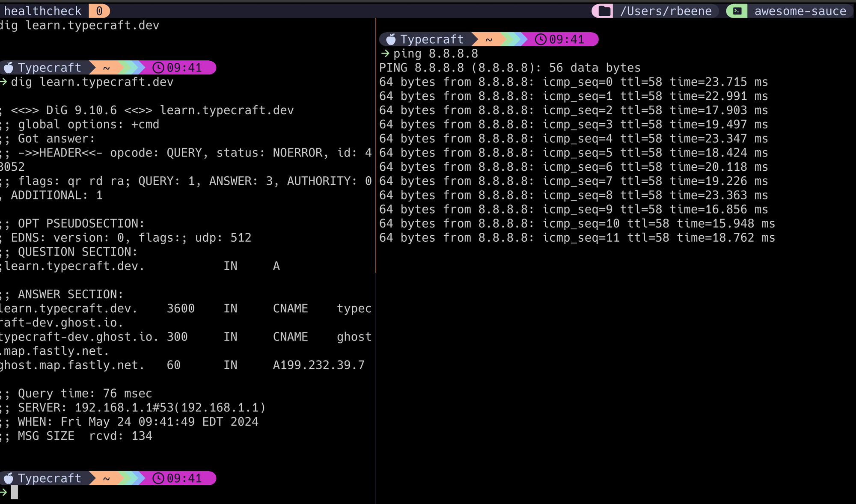Click the clock icon in the ping pane prompt

coord(541,39)
